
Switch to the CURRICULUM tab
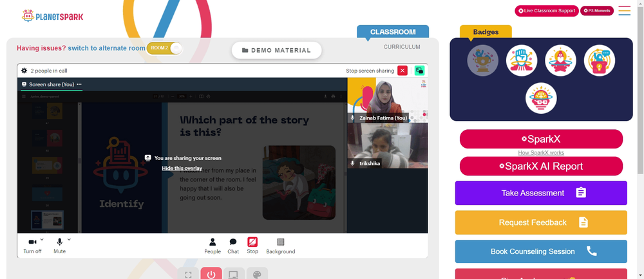pyautogui.click(x=402, y=47)
